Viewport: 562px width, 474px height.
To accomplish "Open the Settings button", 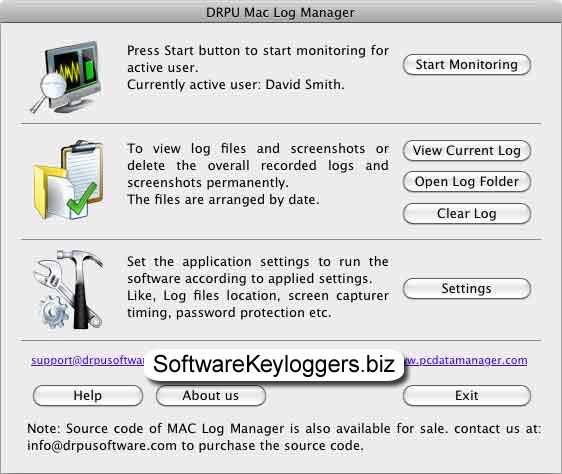I will 466,289.
